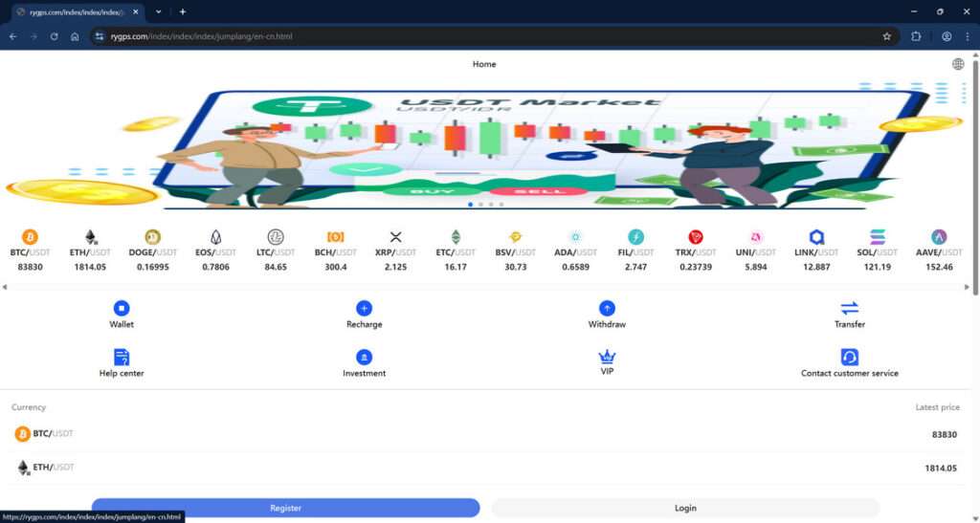
Task: Click the 83830 price in currency list
Action: [944, 434]
